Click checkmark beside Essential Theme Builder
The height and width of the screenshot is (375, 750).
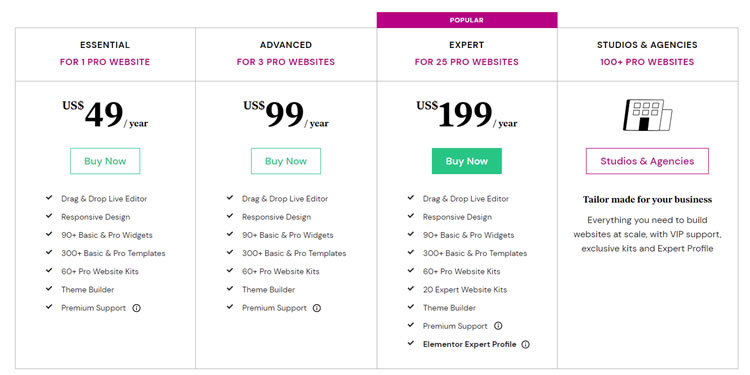(49, 288)
